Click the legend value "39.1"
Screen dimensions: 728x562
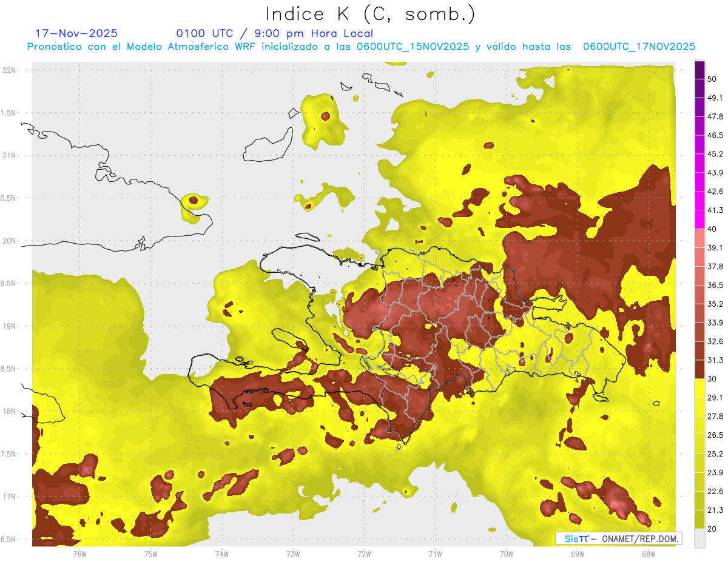click(715, 248)
